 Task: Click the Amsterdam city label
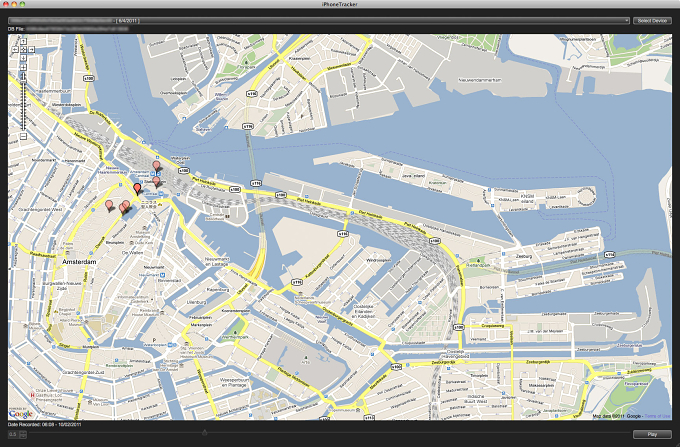79,262
